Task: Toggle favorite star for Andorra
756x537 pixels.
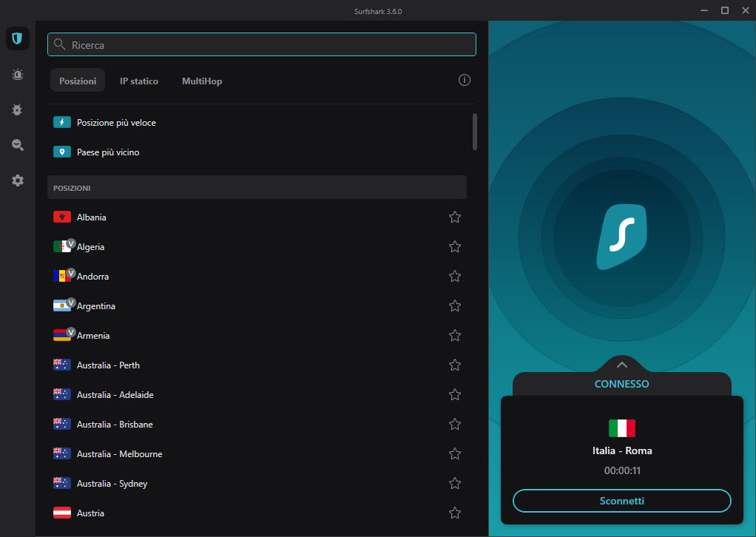Action: tap(455, 276)
